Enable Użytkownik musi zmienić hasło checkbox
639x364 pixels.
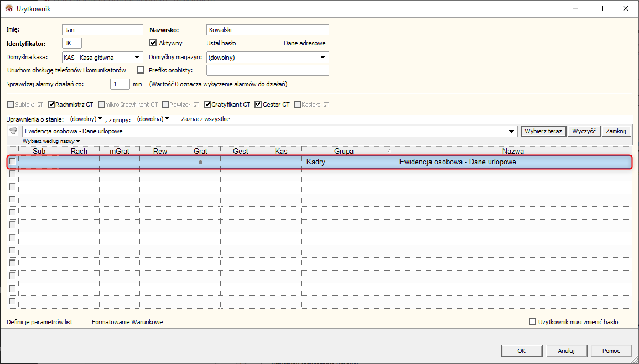click(x=532, y=321)
